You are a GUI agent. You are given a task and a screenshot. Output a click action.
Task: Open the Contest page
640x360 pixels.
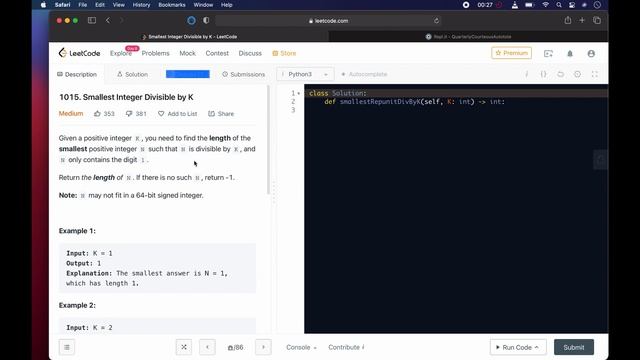click(217, 53)
